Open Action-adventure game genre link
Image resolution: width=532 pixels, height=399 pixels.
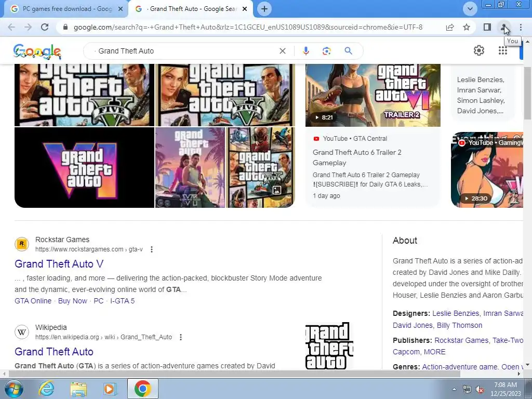point(460,367)
